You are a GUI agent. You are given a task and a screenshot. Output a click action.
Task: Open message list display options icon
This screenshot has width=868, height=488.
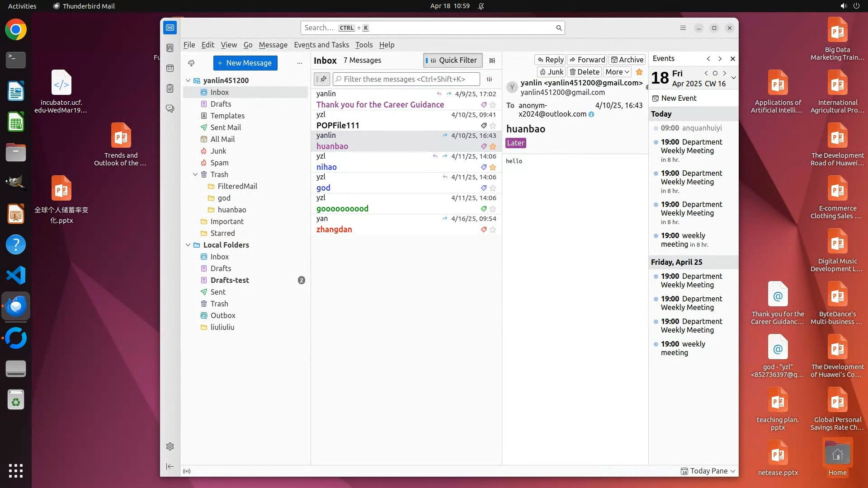(x=492, y=60)
